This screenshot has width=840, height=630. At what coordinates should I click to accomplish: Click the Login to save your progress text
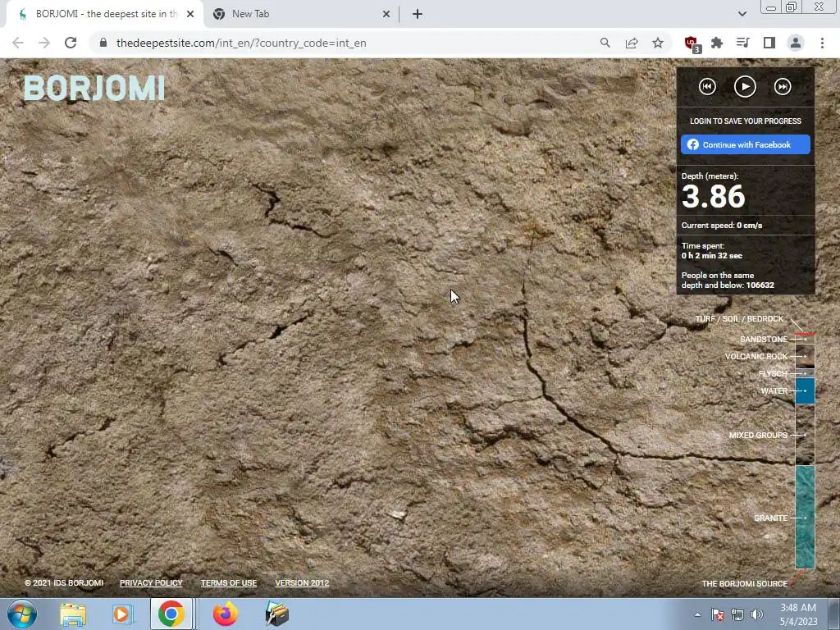[745, 121]
